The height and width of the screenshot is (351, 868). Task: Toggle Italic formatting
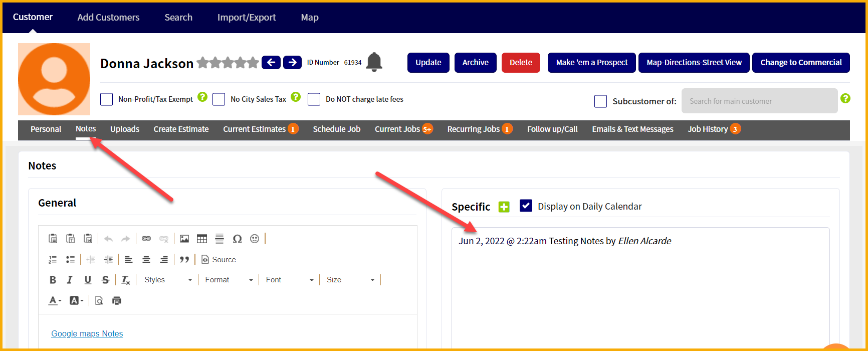click(x=70, y=280)
